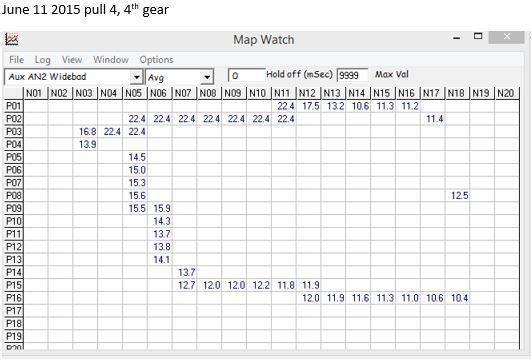532x360 pixels.
Task: Open the View menu
Action: tap(72, 60)
